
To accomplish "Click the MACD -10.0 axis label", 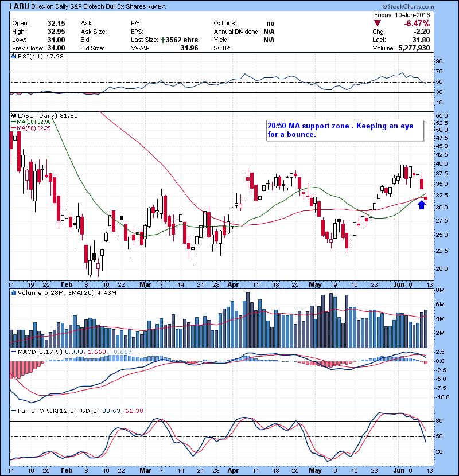I will pos(442,397).
